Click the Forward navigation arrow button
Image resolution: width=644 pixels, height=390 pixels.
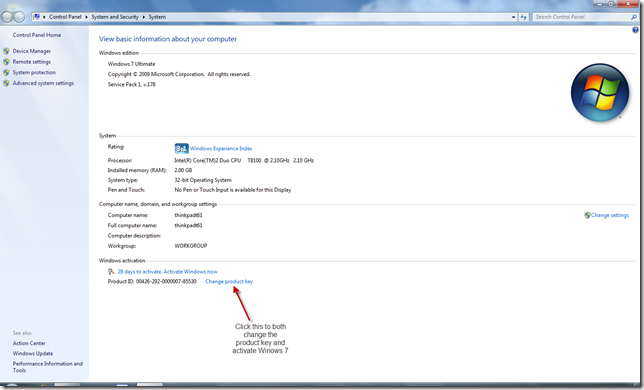click(x=19, y=17)
